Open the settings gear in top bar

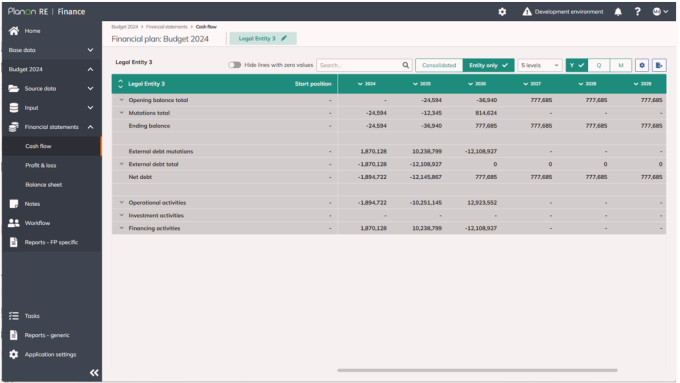502,12
